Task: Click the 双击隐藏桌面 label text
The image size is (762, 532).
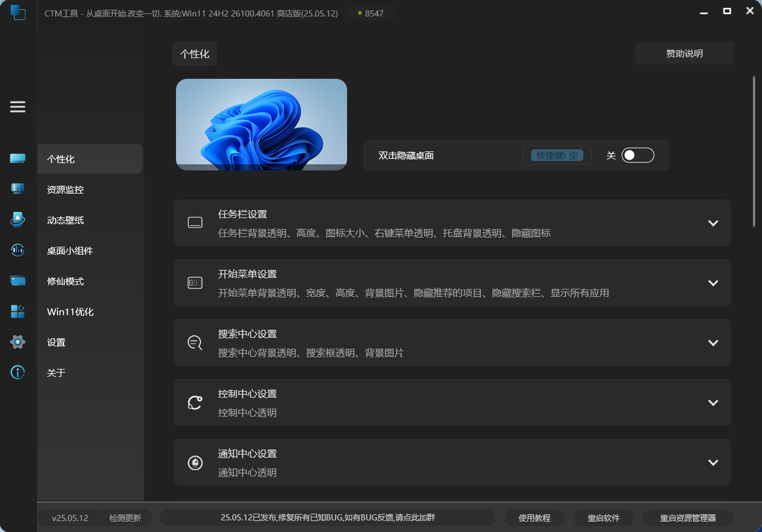Action: click(x=406, y=155)
